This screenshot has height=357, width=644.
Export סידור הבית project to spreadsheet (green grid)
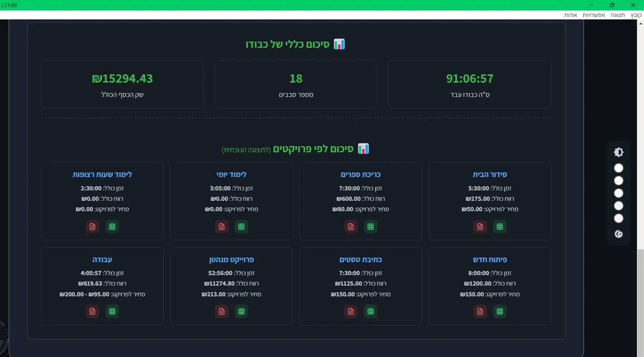click(x=500, y=227)
